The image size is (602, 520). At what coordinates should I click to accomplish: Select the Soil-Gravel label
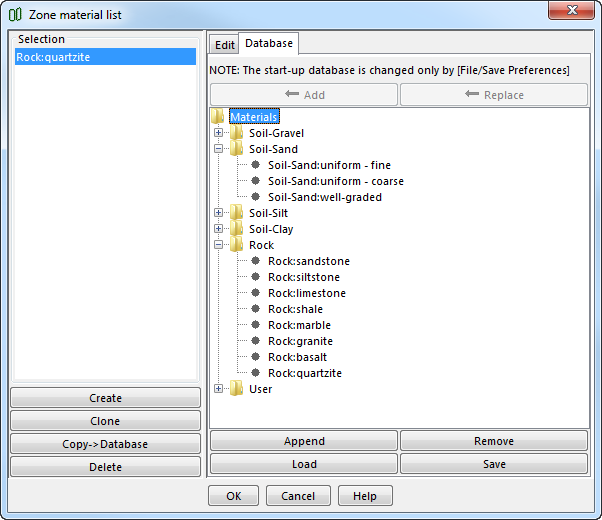click(x=276, y=133)
